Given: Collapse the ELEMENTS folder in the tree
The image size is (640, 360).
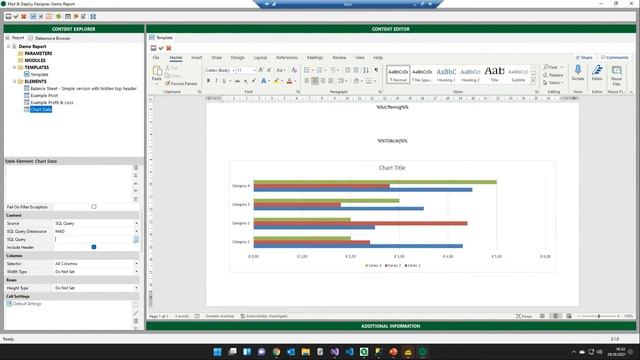Looking at the screenshot, I should (x=15, y=81).
